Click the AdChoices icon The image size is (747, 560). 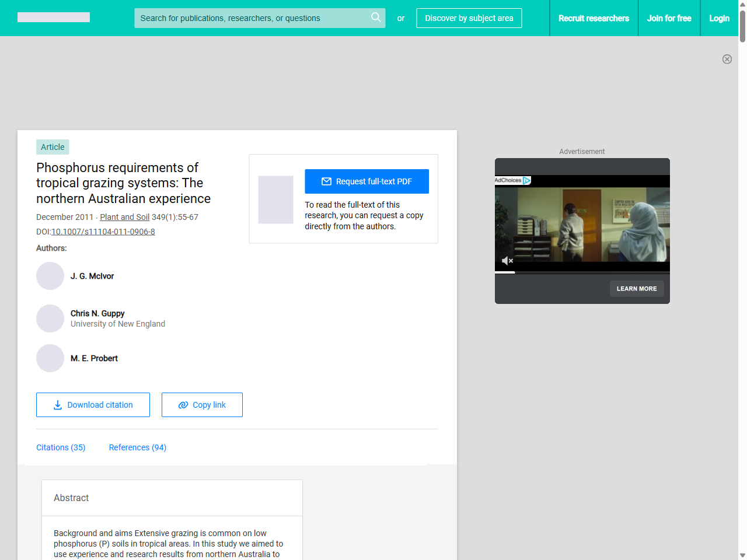tap(526, 180)
